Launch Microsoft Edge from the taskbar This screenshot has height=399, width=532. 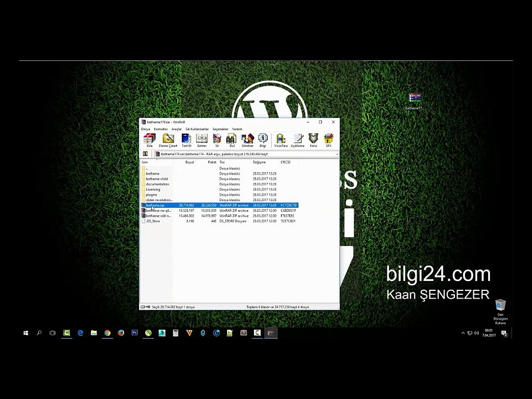pyautogui.click(x=80, y=333)
